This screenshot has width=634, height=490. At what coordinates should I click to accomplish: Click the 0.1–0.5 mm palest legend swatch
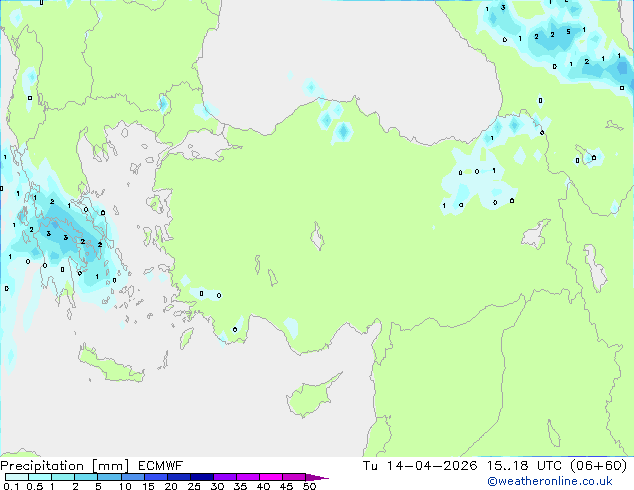click(17, 477)
